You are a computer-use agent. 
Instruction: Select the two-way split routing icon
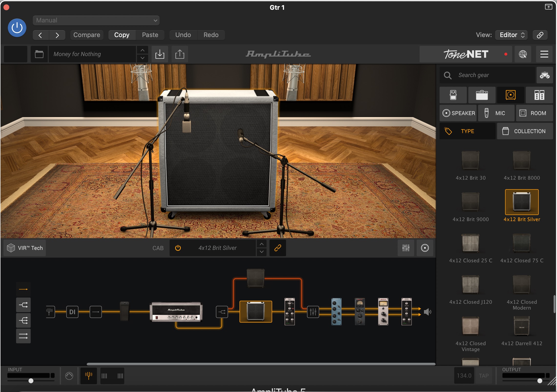click(x=23, y=305)
